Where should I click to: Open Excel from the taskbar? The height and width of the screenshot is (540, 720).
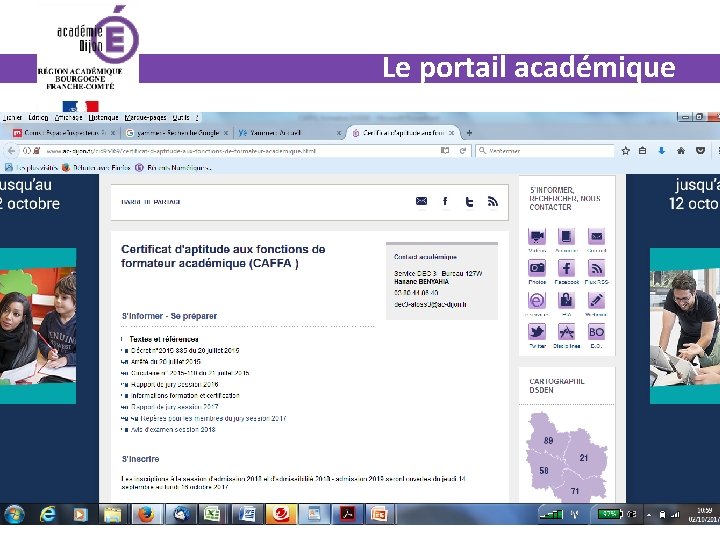[212, 514]
